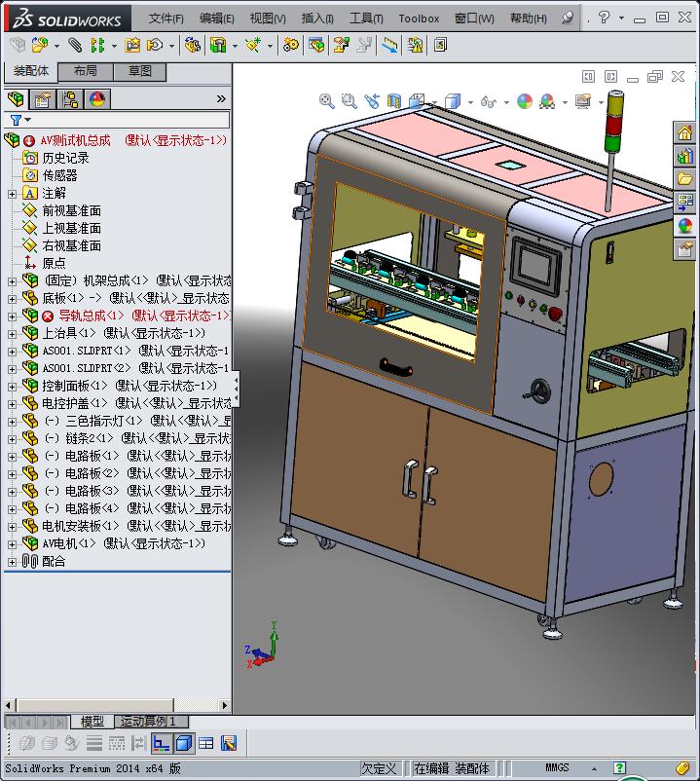Click the Reference Geometry toolbar icon

pos(253,46)
